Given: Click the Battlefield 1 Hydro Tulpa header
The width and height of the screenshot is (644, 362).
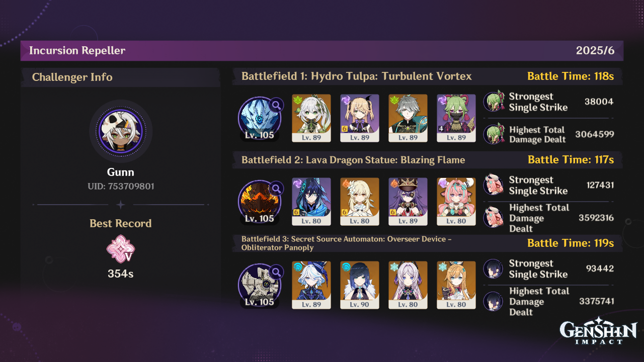Looking at the screenshot, I should coord(427,76).
